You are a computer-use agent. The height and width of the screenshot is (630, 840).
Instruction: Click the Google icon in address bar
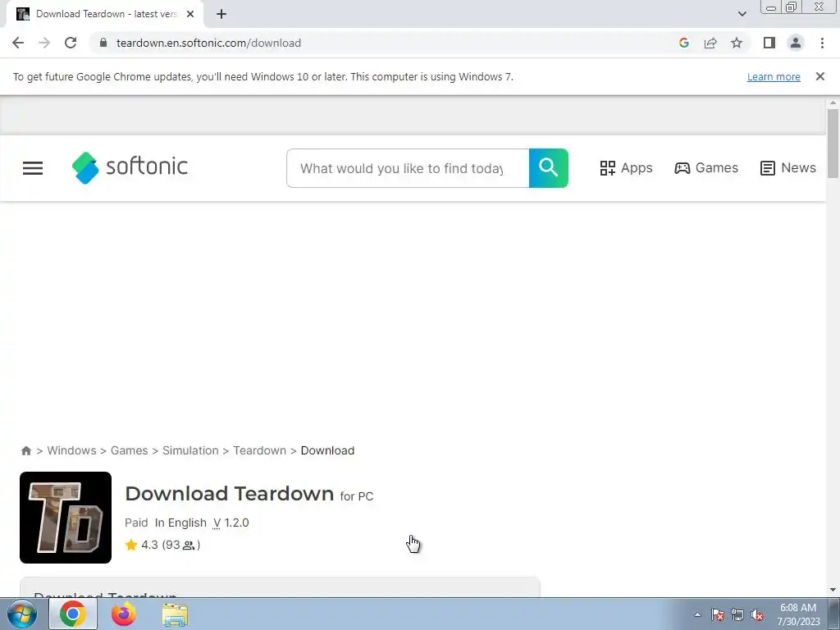[x=683, y=43]
